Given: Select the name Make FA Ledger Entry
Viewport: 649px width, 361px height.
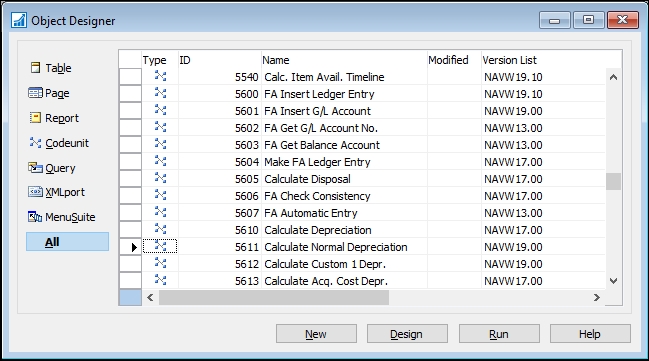Looking at the screenshot, I should (x=317, y=162).
